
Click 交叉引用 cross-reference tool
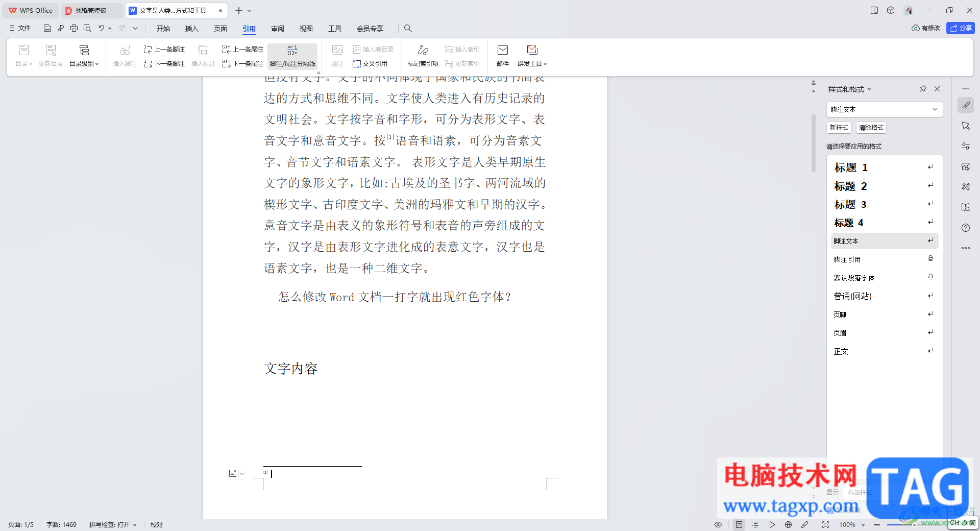[370, 64]
